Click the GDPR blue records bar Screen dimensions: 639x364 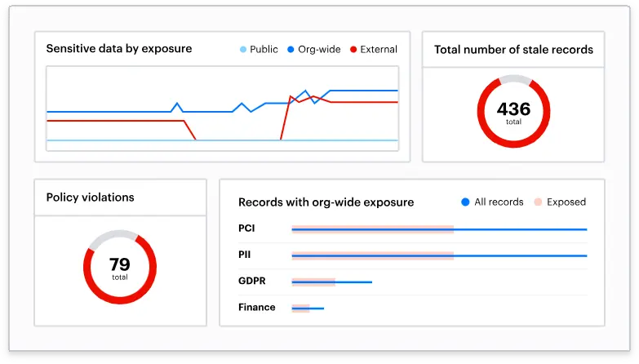(354, 282)
